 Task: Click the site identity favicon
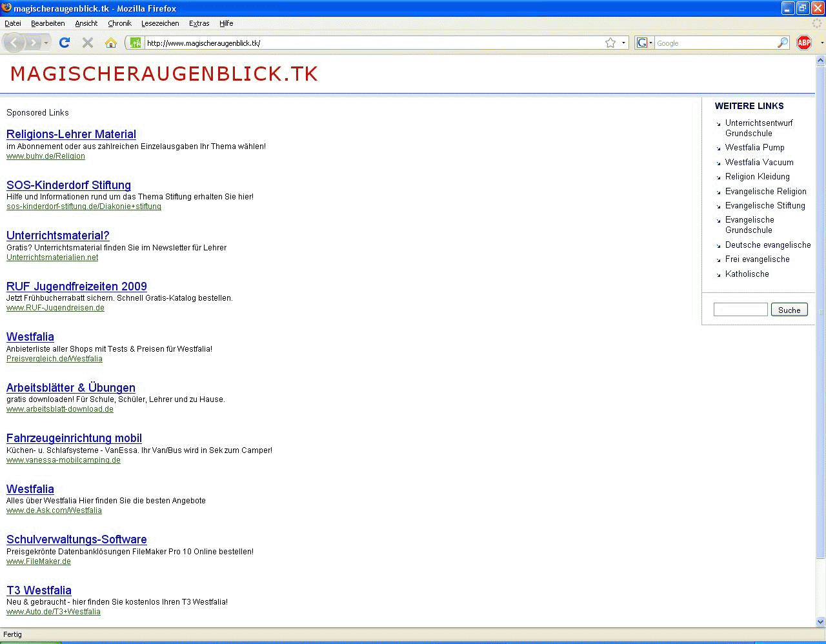[x=136, y=43]
